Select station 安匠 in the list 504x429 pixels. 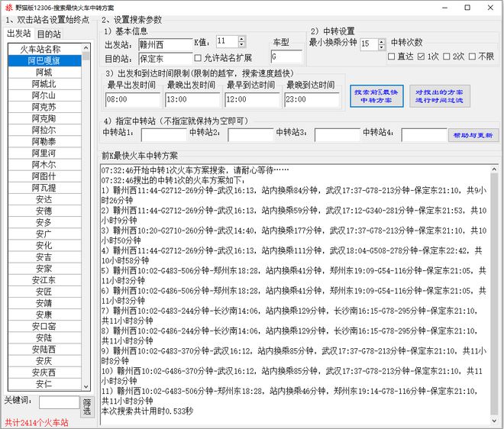pos(44,292)
